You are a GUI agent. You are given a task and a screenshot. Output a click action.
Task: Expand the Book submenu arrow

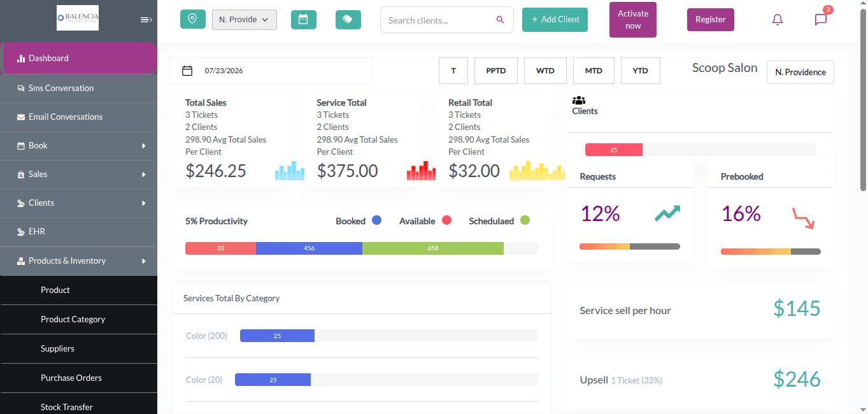[x=144, y=146]
